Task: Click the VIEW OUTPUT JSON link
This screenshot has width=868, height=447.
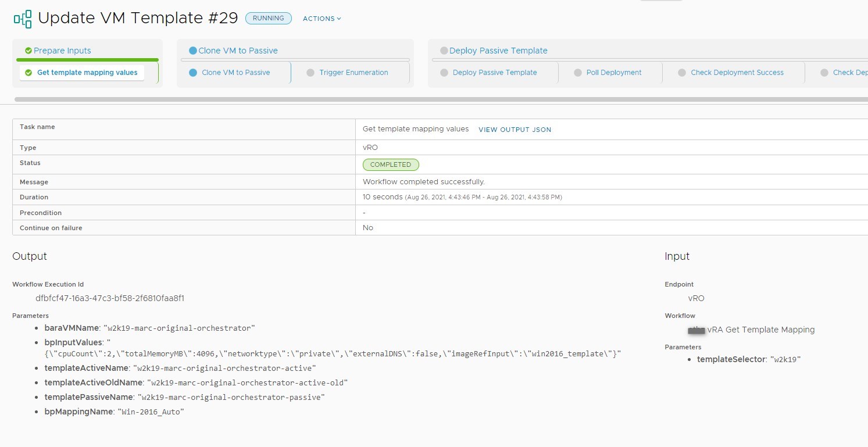Action: pyautogui.click(x=515, y=130)
